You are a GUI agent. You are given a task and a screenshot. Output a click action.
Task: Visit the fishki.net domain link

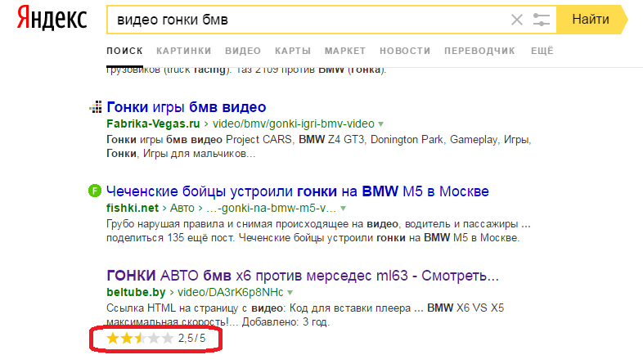coord(133,209)
